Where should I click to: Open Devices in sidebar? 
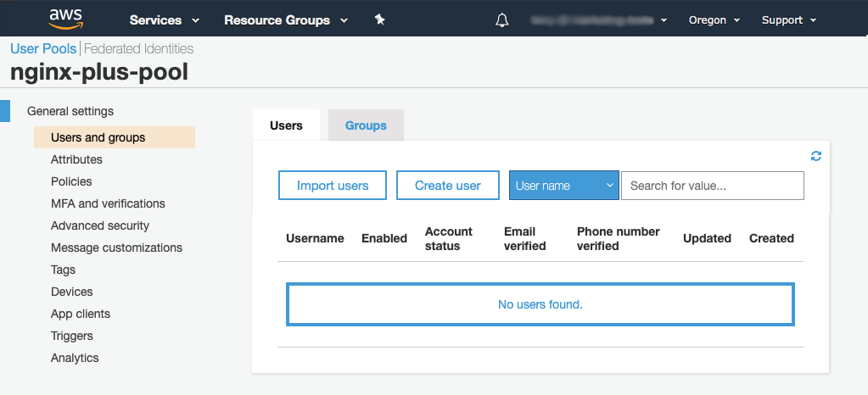(72, 292)
